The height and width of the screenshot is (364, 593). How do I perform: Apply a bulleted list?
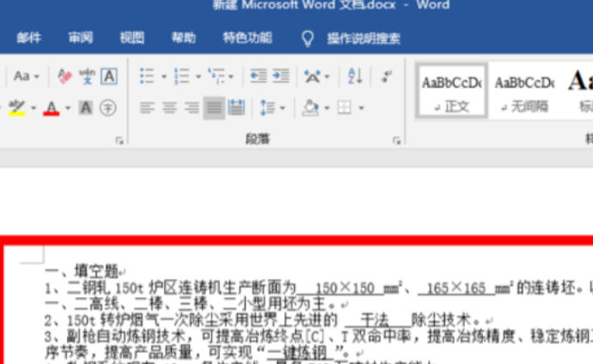coord(147,76)
